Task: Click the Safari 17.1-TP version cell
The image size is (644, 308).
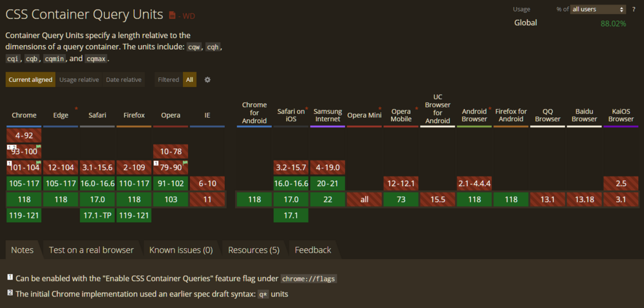Action: (x=97, y=215)
